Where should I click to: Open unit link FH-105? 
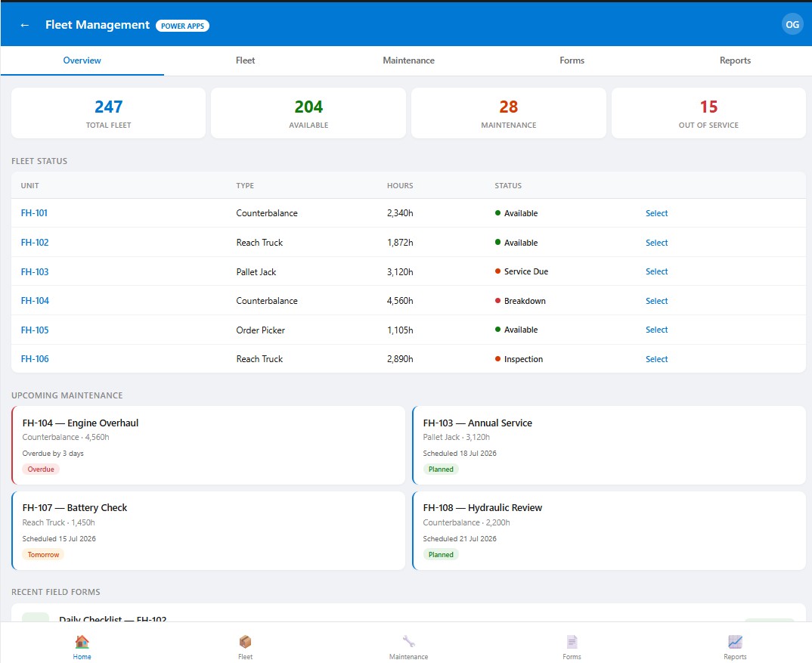pos(35,330)
